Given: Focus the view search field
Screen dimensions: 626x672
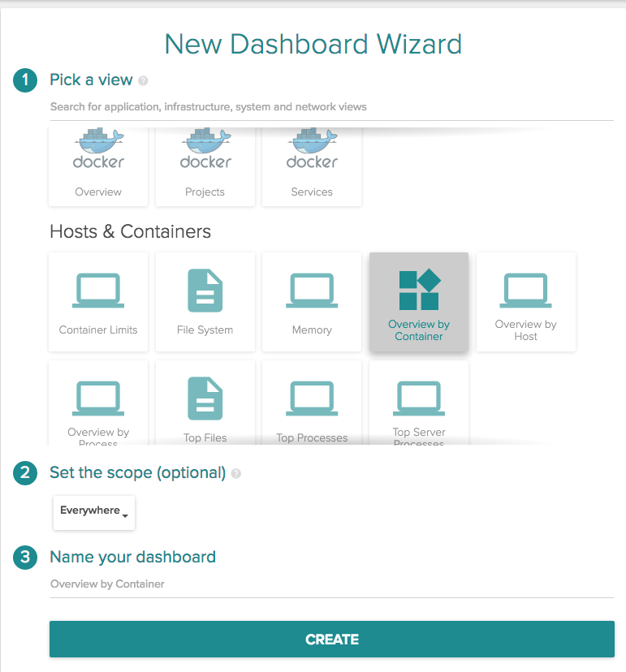Looking at the screenshot, I should [331, 107].
